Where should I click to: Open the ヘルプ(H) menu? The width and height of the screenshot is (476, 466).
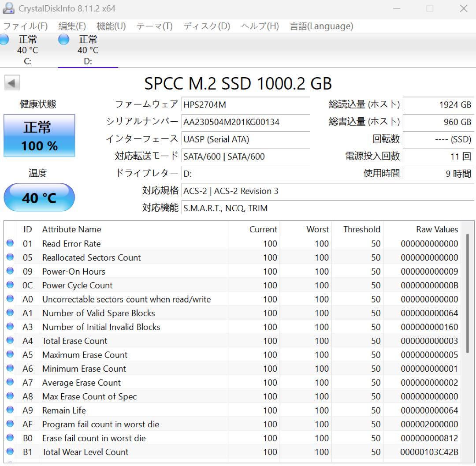[260, 26]
